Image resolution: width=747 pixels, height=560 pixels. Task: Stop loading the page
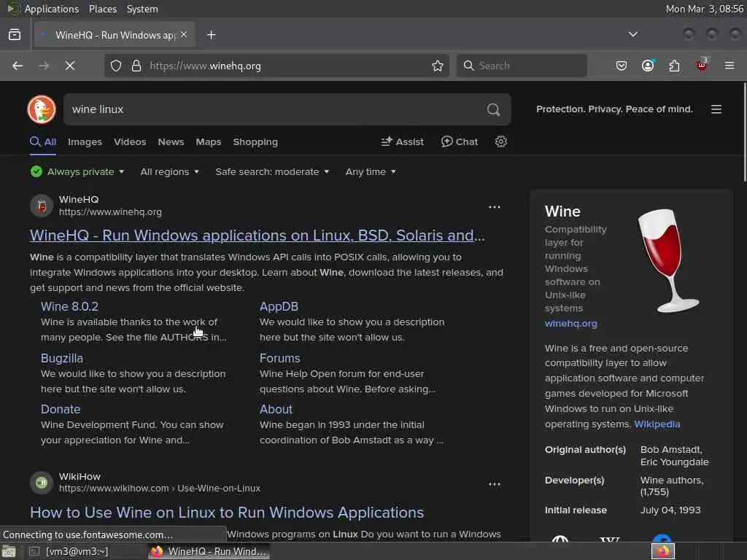coord(70,66)
